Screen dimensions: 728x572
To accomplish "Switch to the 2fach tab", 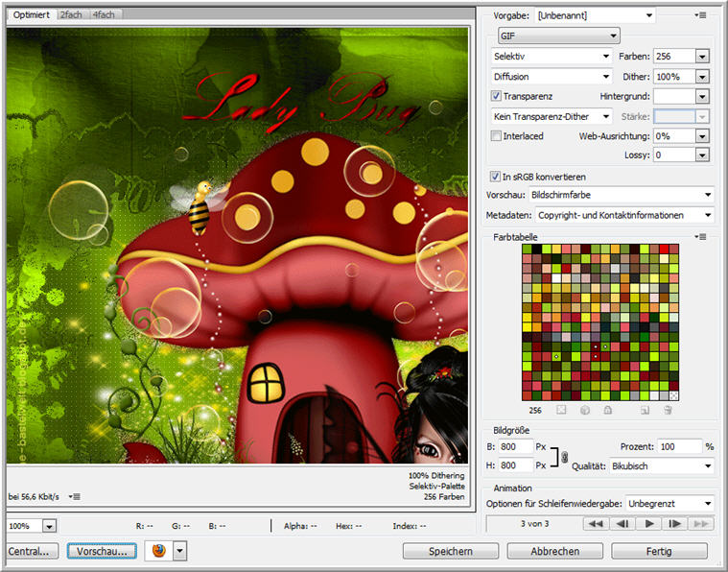I will 71,14.
